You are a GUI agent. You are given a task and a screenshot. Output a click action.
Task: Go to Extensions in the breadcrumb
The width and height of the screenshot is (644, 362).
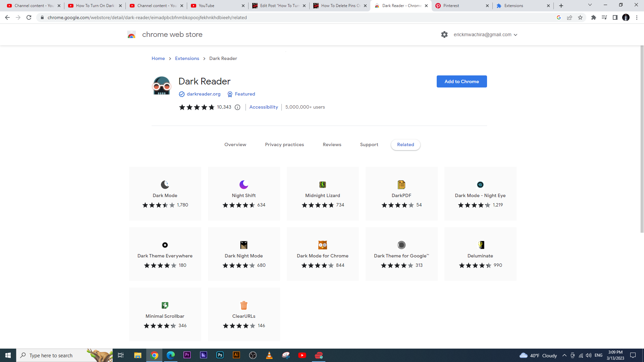click(187, 59)
